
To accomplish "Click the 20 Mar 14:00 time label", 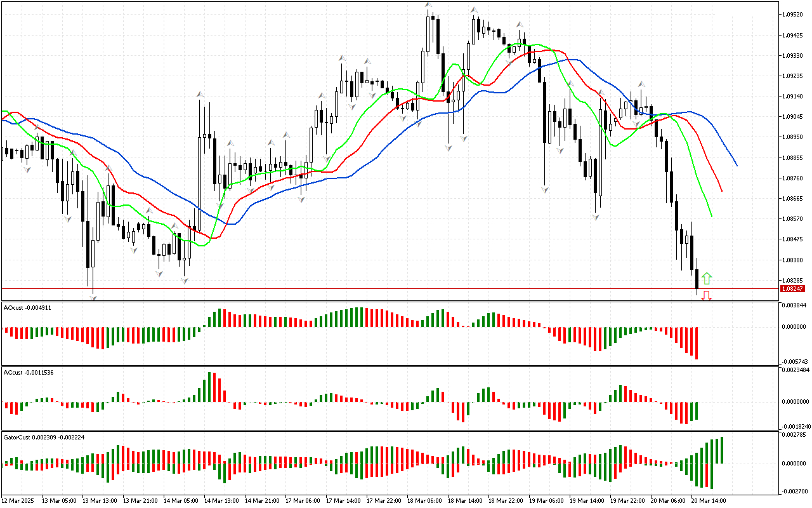I will 709,501.
